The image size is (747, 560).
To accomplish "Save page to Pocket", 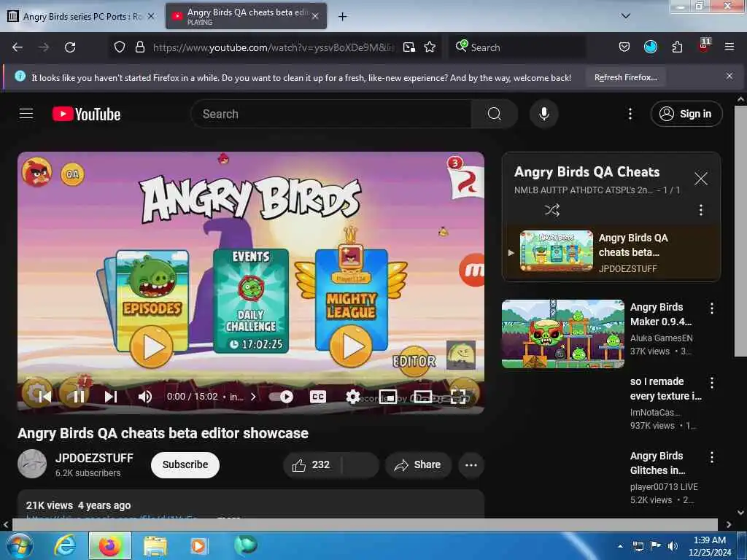I will pyautogui.click(x=624, y=47).
